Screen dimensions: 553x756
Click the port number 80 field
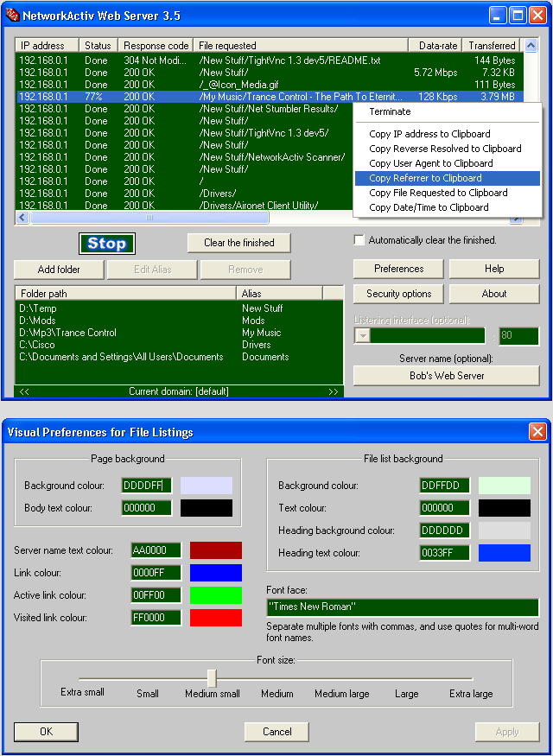coord(518,335)
